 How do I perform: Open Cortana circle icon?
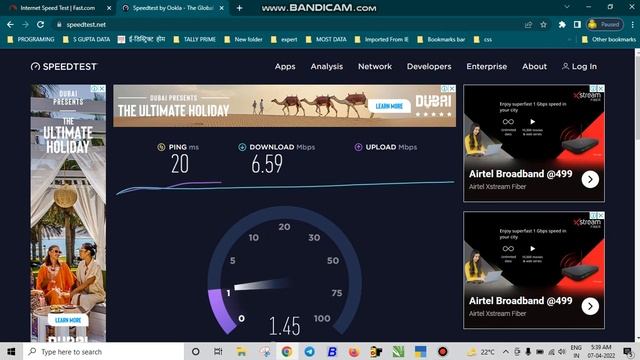point(196,351)
